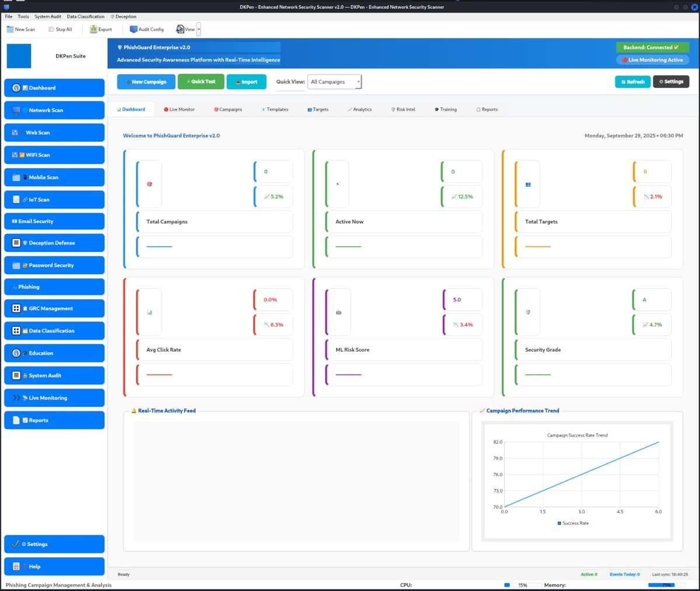Expand the View toolbar dropdown
This screenshot has height=591, width=700.
coord(198,29)
